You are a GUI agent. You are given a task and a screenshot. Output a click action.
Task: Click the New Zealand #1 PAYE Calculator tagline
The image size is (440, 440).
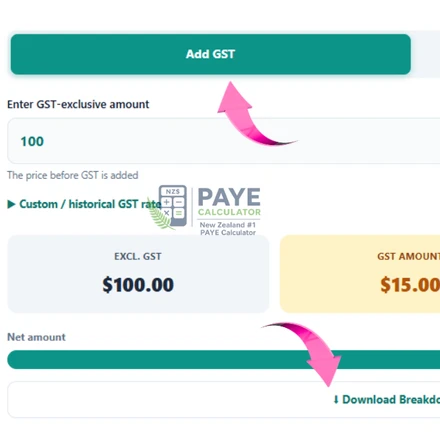tap(228, 229)
